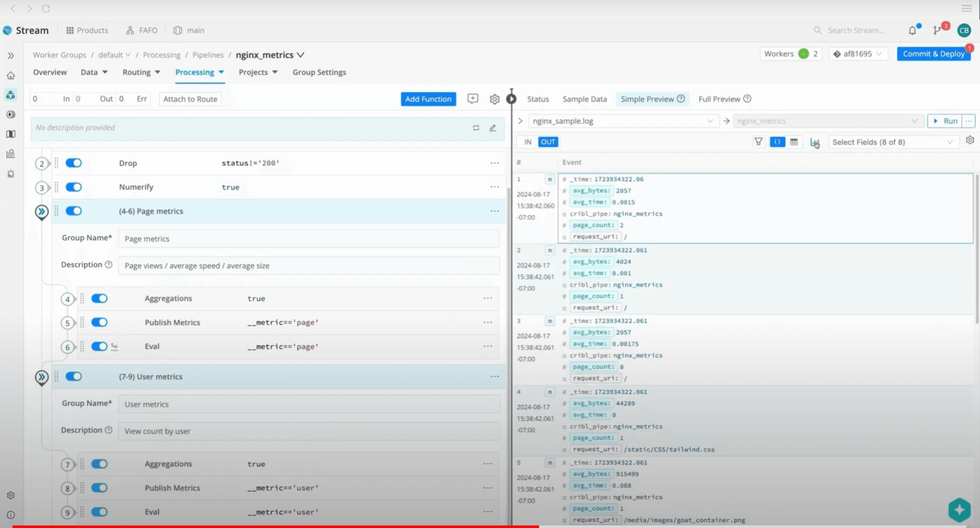
Task: Open the Routing menu
Action: [x=141, y=72]
